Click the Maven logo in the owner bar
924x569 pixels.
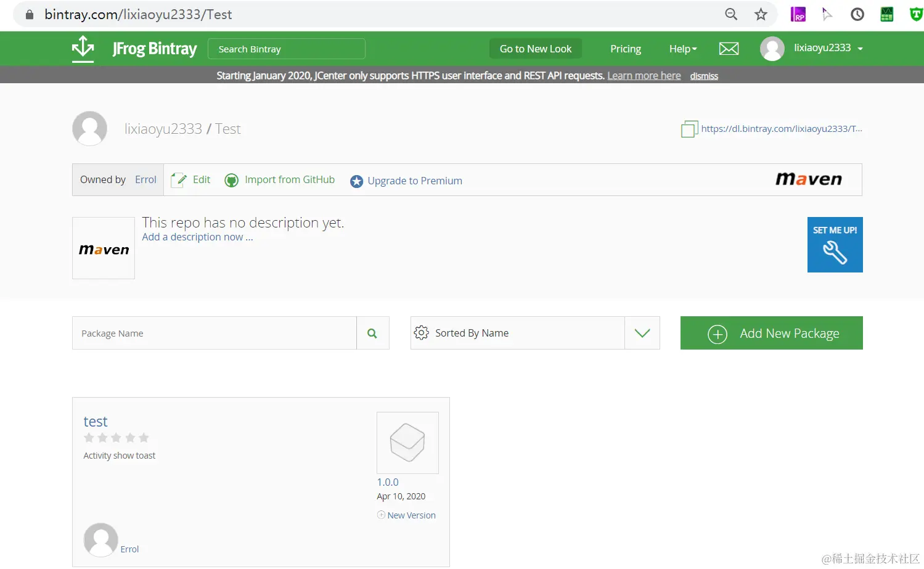coord(809,179)
